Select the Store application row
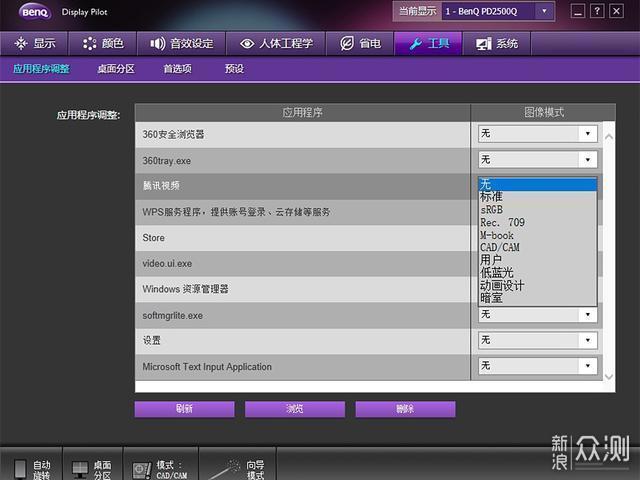This screenshot has width=640, height=480. tap(302, 238)
